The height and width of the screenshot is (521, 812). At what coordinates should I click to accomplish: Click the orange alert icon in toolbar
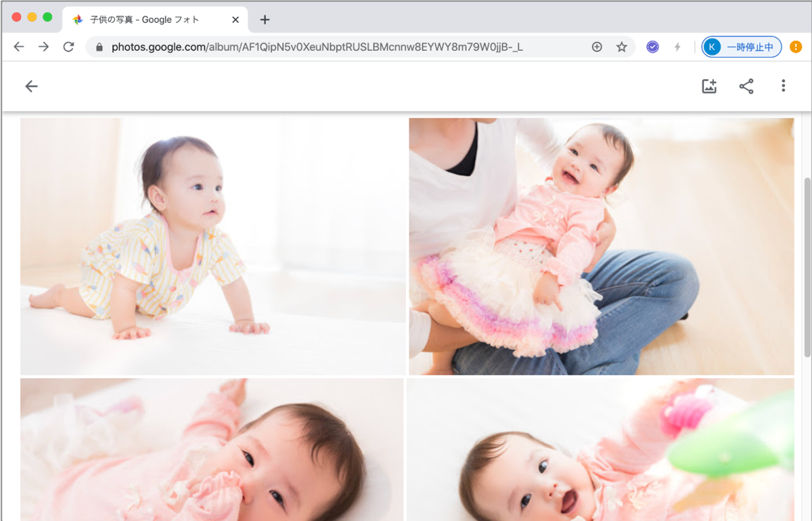796,47
